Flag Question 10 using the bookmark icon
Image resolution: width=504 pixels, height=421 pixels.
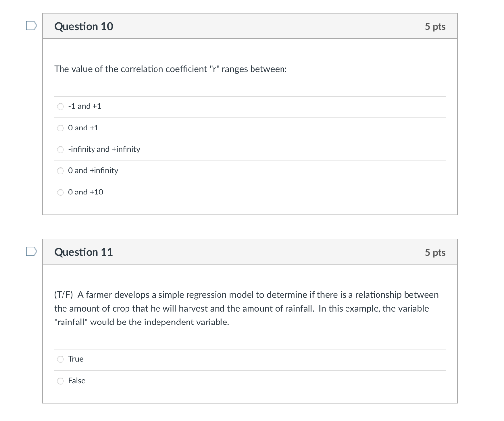[x=31, y=26]
